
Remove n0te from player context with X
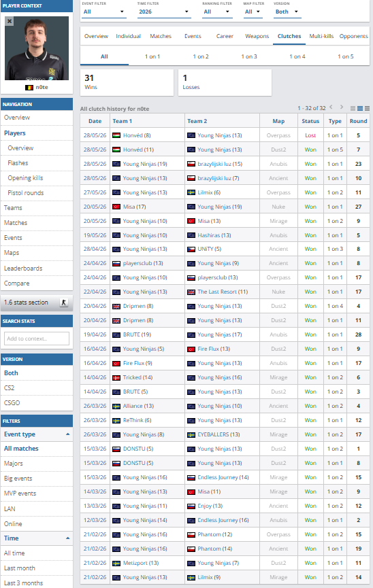point(10,21)
